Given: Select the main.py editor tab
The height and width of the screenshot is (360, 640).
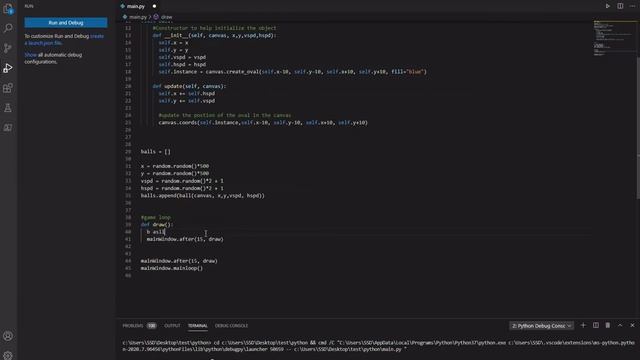Looking at the screenshot, I should click(x=136, y=6).
